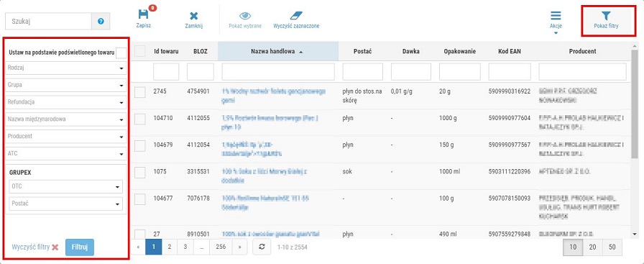This screenshot has height=264, width=644.
Task: Click the Wyczyść zaznaczone eraser icon
Action: point(296,16)
